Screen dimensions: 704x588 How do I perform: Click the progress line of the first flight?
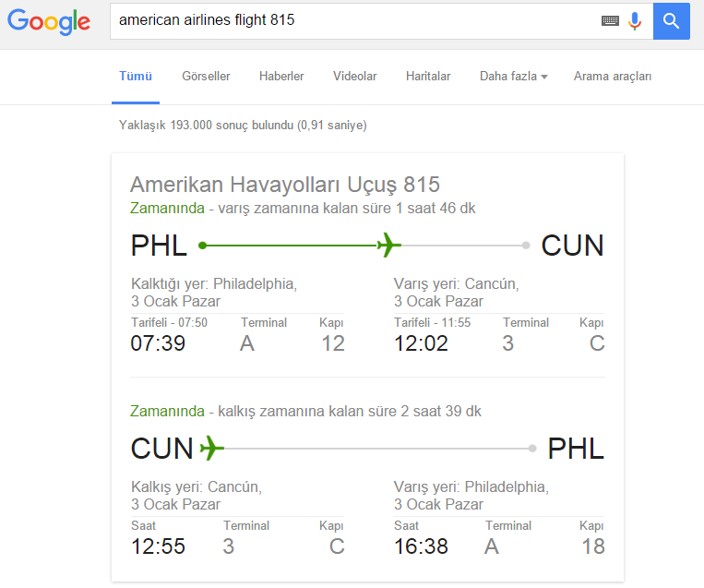pyautogui.click(x=364, y=246)
